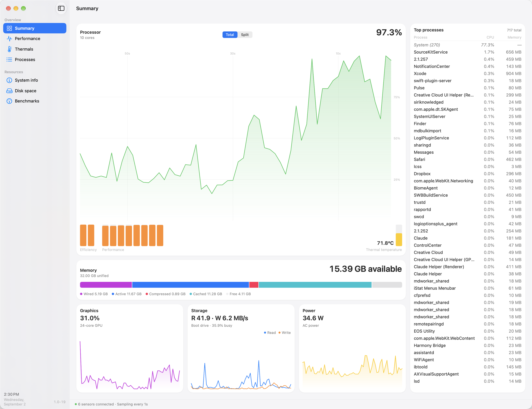This screenshot has width=532, height=409.
Task: Open the Performance section
Action: 35,39
